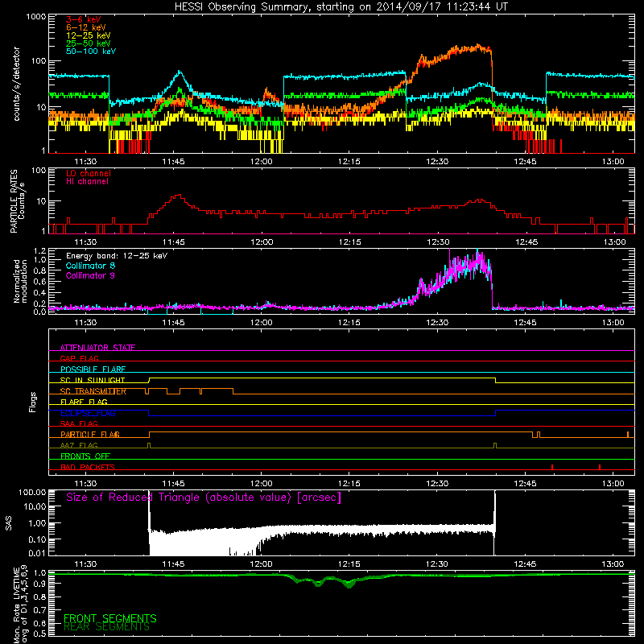
Task: Click the 13:00 tick label under SAS plot
Action: (x=613, y=564)
